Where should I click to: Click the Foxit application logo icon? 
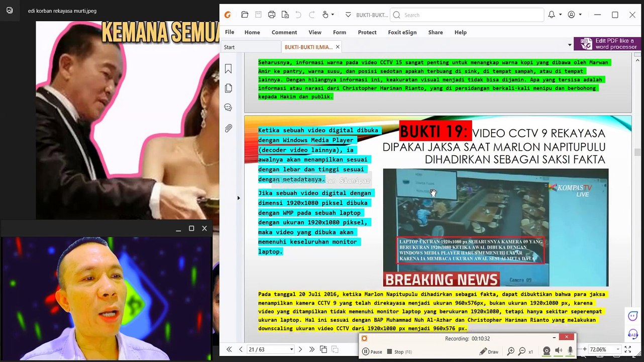[228, 15]
